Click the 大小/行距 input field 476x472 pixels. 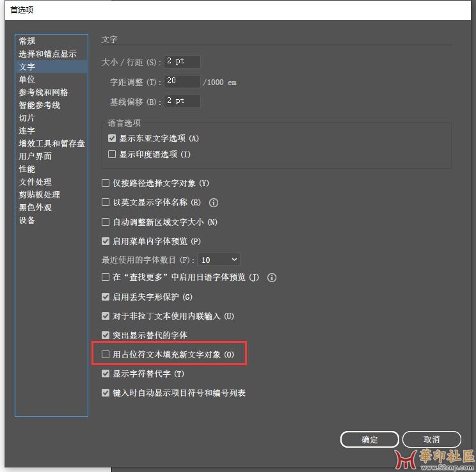click(x=182, y=62)
